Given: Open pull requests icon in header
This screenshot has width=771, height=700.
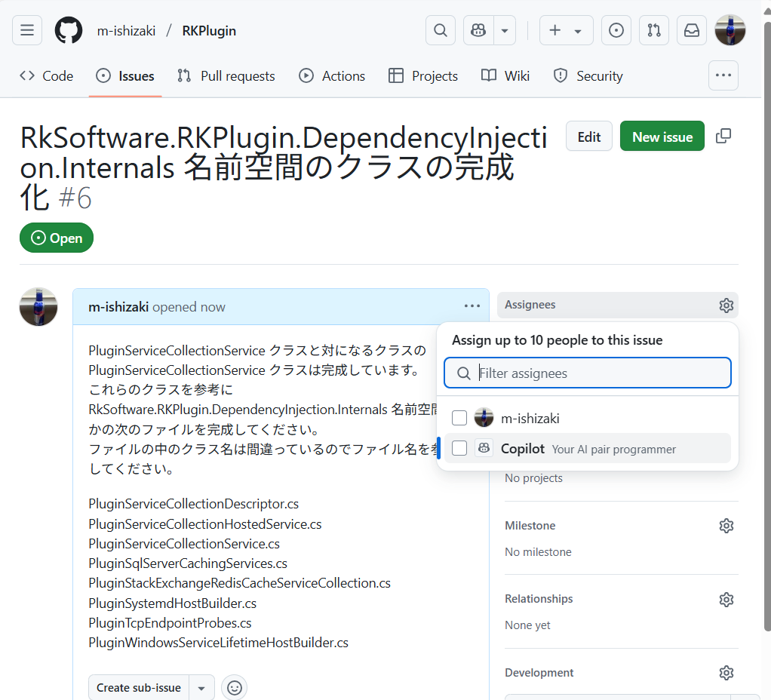Looking at the screenshot, I should [x=654, y=30].
